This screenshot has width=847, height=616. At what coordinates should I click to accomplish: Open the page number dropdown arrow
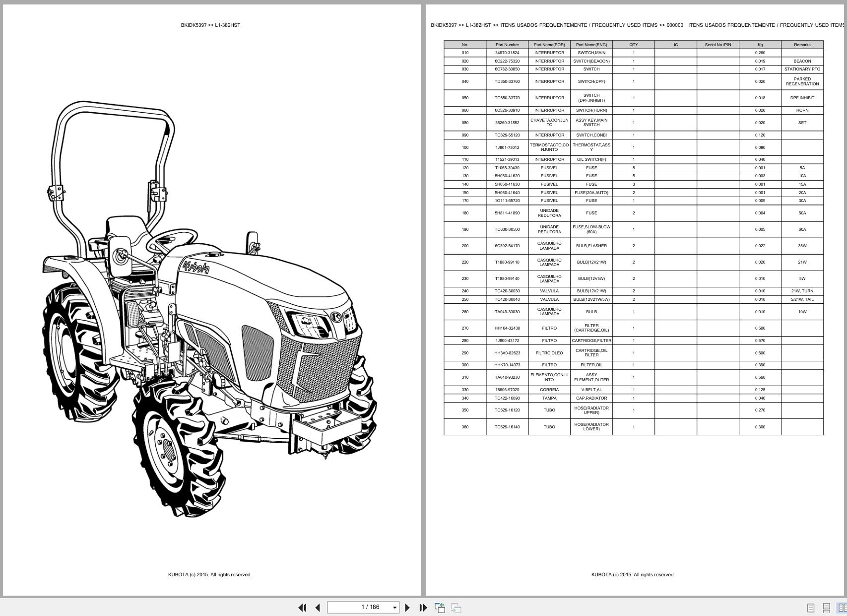tap(395, 608)
